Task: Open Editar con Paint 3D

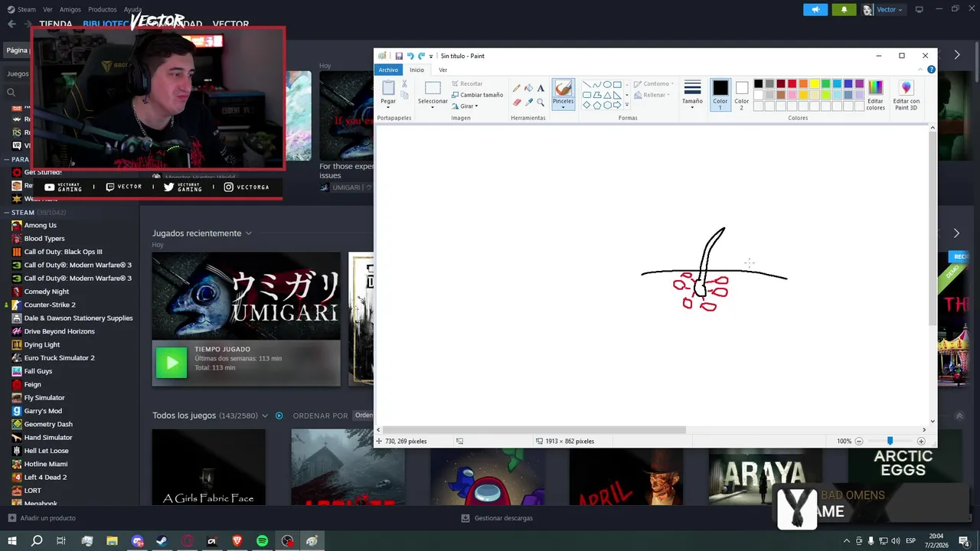Action: pyautogui.click(x=906, y=95)
